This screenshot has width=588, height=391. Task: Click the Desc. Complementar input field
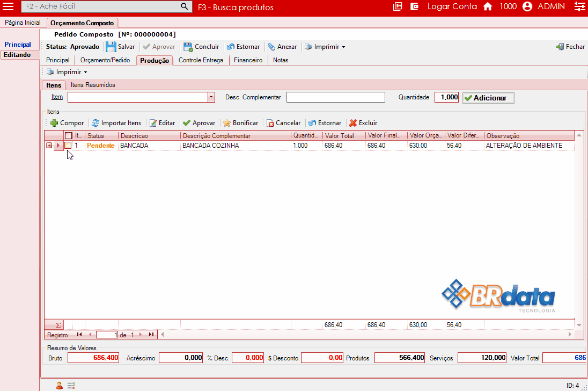(335, 97)
